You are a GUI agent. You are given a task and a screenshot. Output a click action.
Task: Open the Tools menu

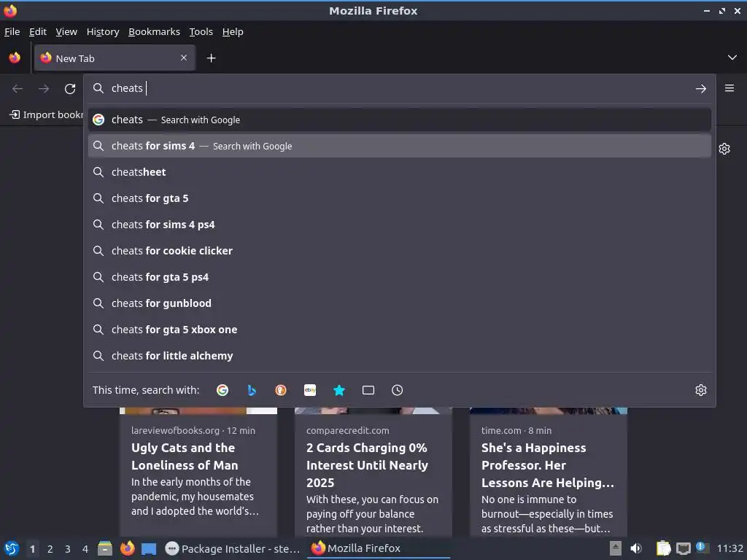click(x=201, y=32)
